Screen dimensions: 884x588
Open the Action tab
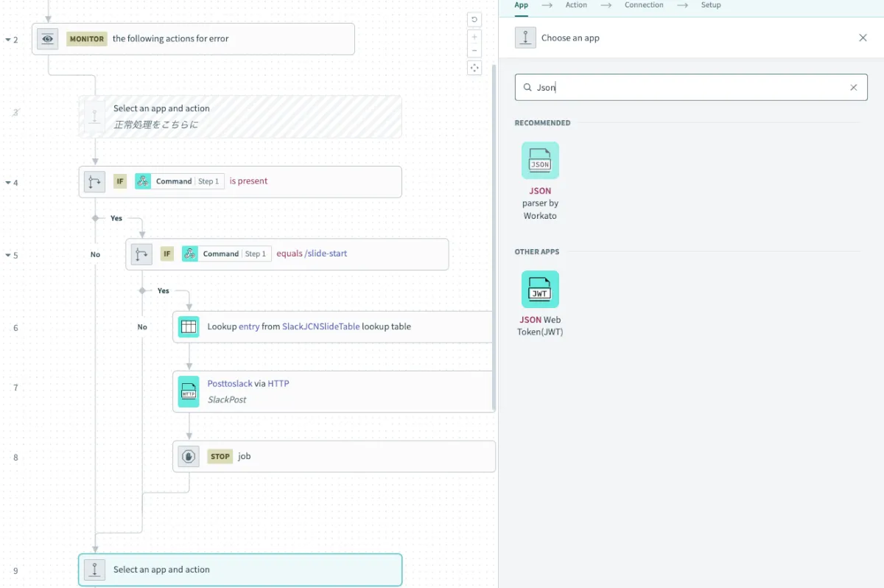point(576,5)
